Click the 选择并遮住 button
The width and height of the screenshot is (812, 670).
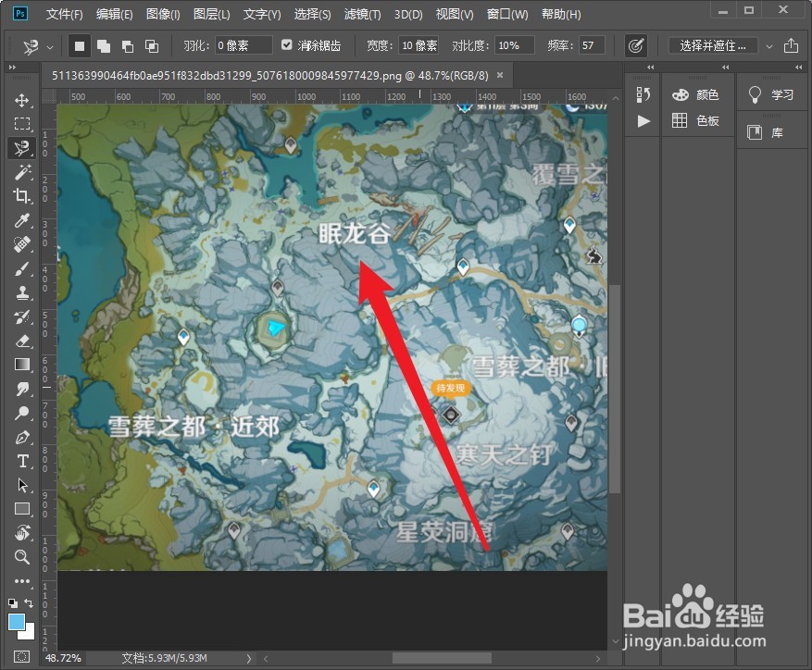click(x=713, y=45)
